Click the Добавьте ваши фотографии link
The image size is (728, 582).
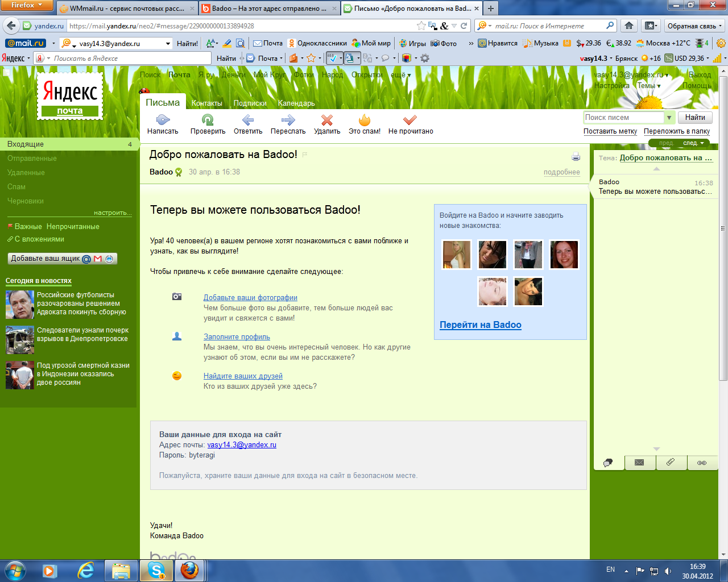[x=250, y=297]
